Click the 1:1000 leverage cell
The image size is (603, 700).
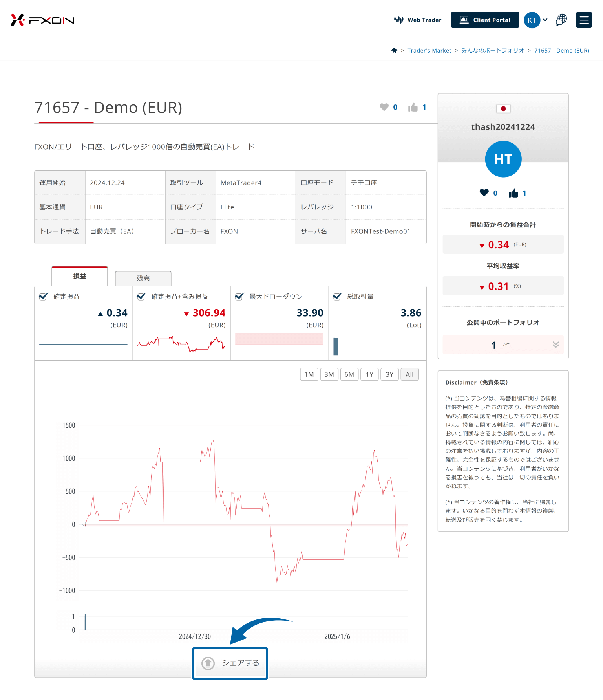(x=386, y=207)
